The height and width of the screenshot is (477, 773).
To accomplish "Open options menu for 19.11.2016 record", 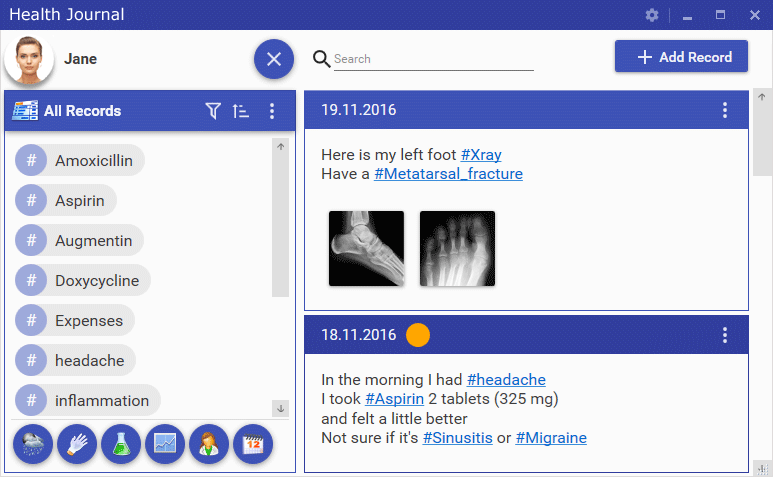I will [x=725, y=110].
